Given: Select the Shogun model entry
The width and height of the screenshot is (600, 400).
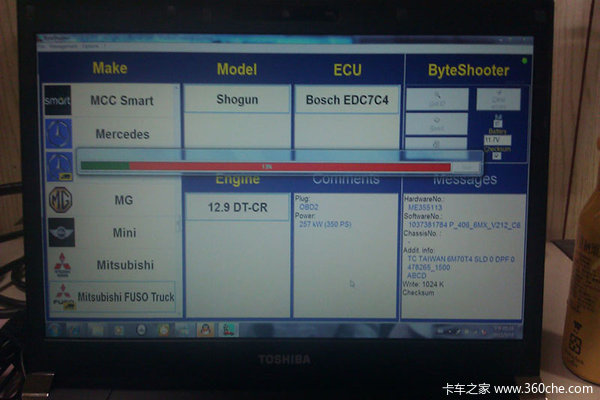Looking at the screenshot, I should click(237, 99).
